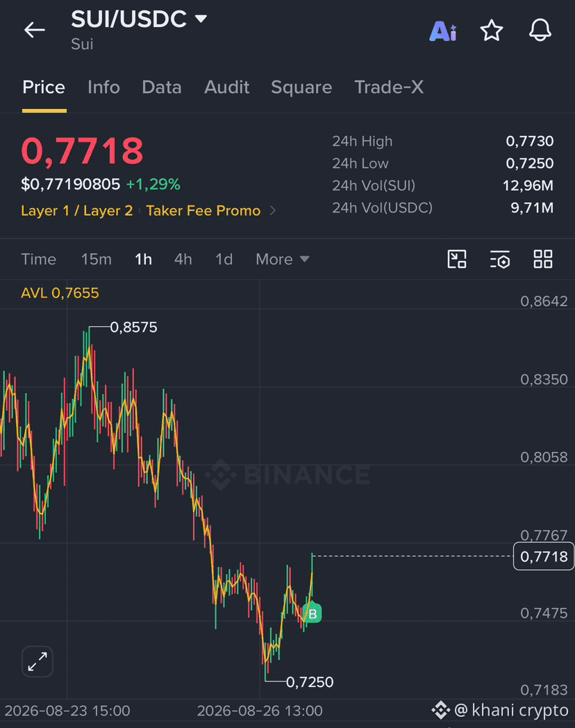
Task: Tap the current price label 0,7718 on axis
Action: [x=544, y=556]
